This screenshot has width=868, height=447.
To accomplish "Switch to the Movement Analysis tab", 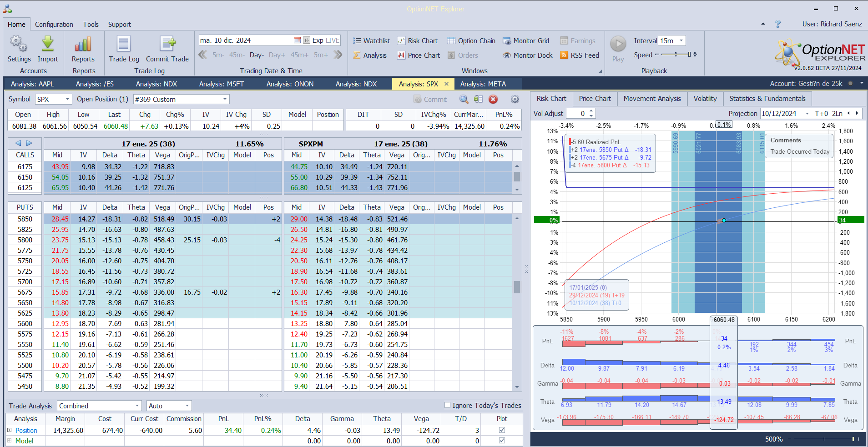I will (x=652, y=99).
